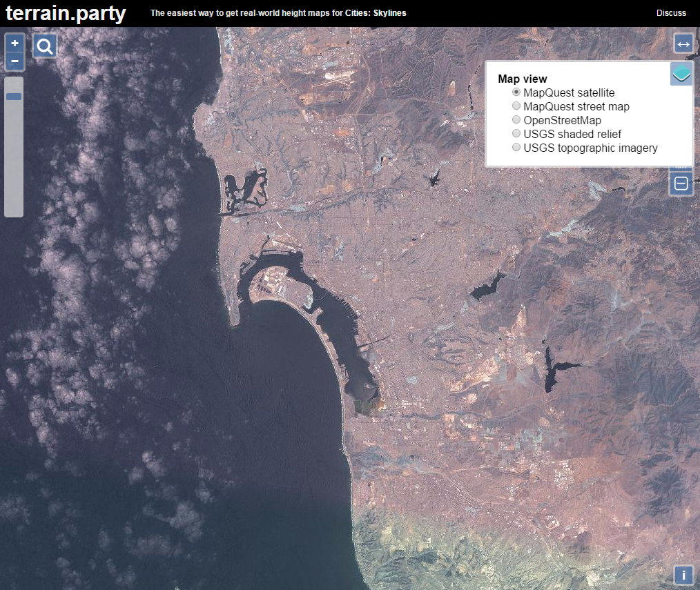Click the terrain.party logo title

(x=66, y=13)
